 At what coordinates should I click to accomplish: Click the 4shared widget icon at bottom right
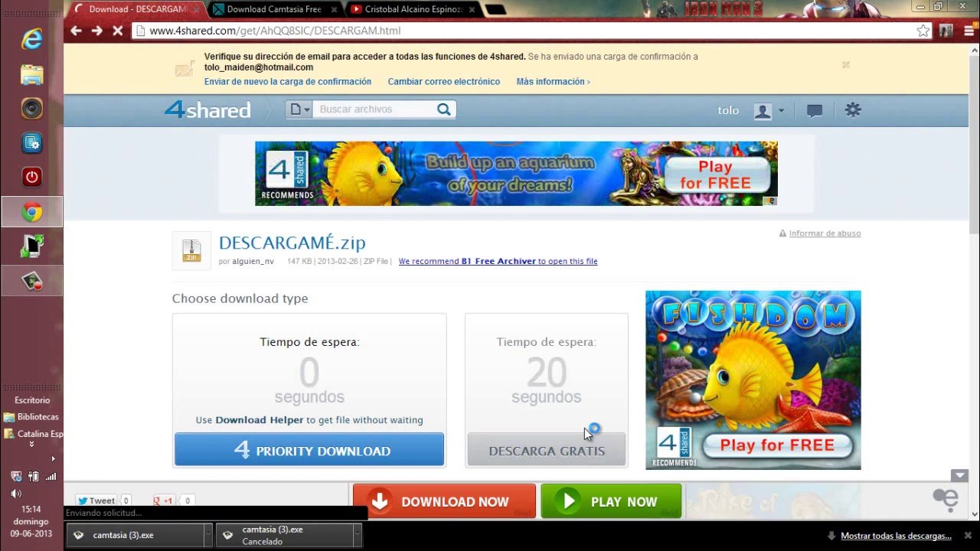pos(946,500)
